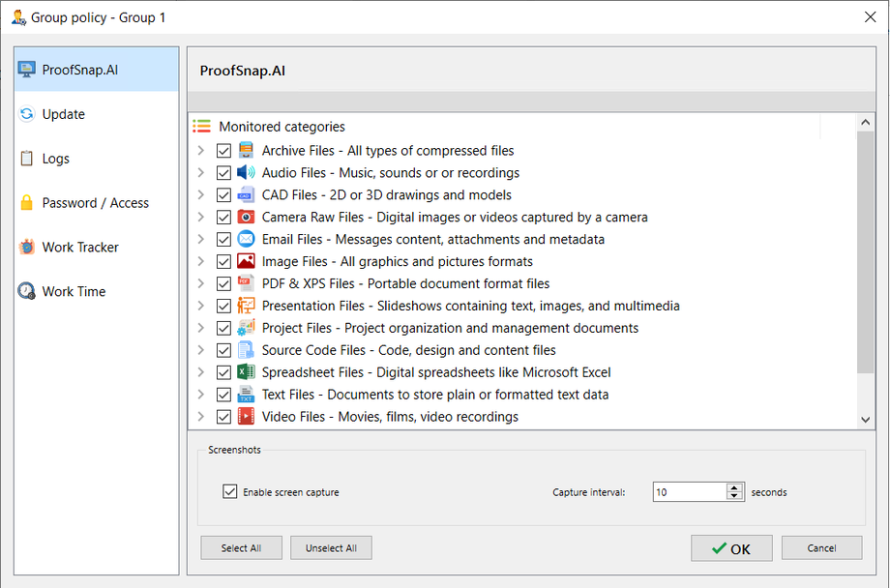Click the category list scrollbar thumb
Image resolution: width=890 pixels, height=588 pixels.
pyautogui.click(x=865, y=252)
